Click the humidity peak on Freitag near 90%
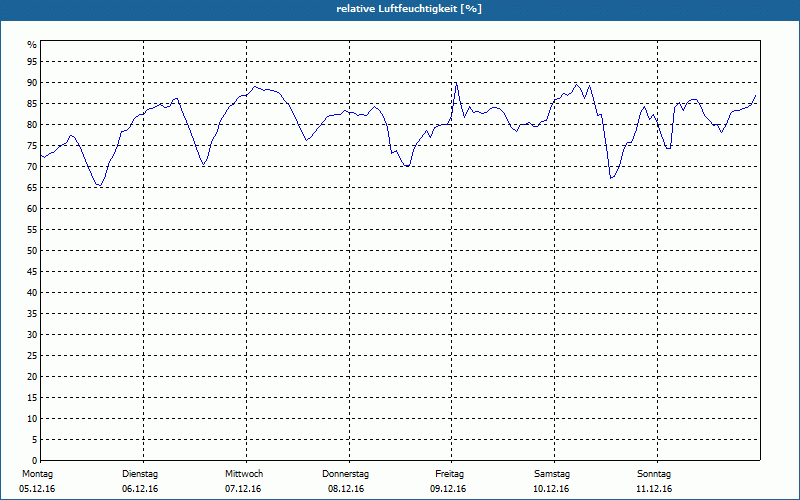The image size is (800, 500). (x=456, y=83)
